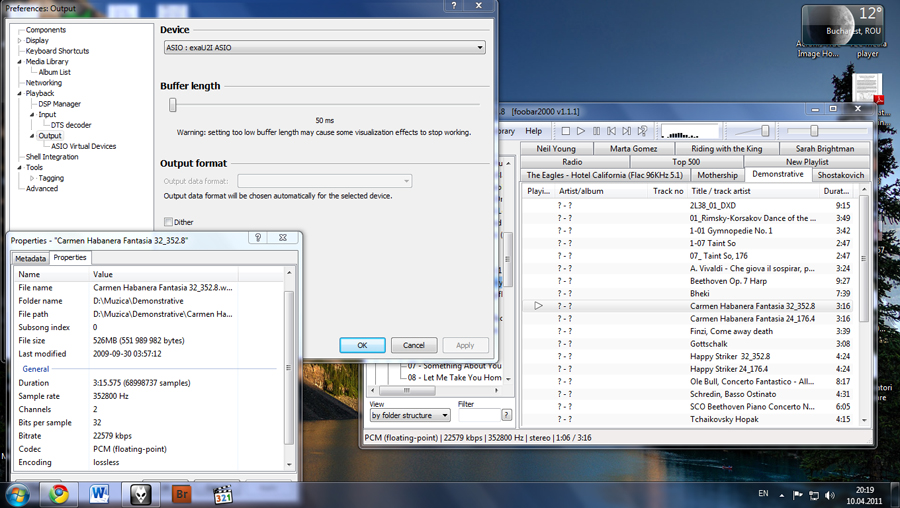The image size is (900, 508).
Task: Switch to the Neil Young playlist tab
Action: tap(556, 149)
